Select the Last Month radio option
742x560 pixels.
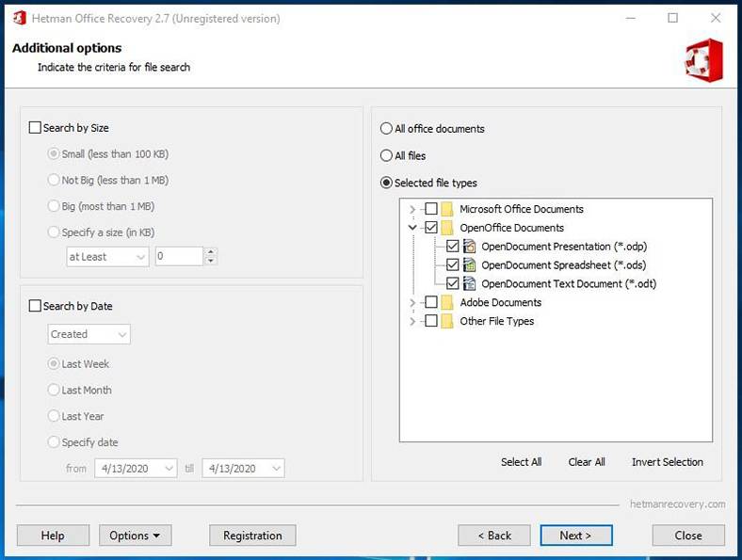pyautogui.click(x=54, y=390)
